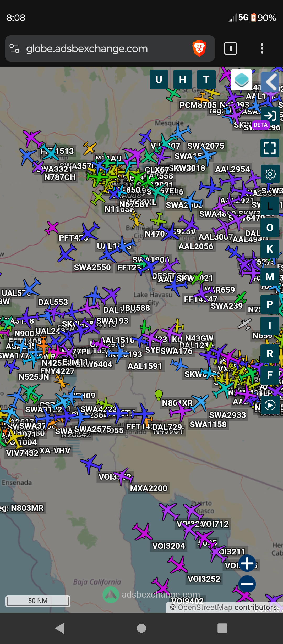
Task: Select aircraft label FNY4227
Action: click(57, 371)
